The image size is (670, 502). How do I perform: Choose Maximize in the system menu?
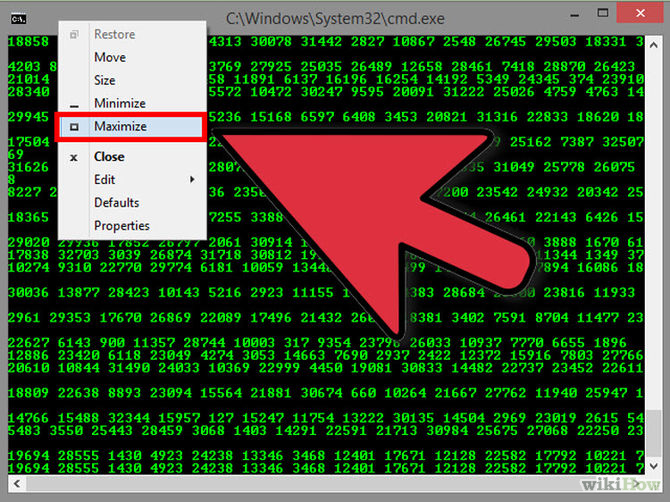[x=131, y=126]
